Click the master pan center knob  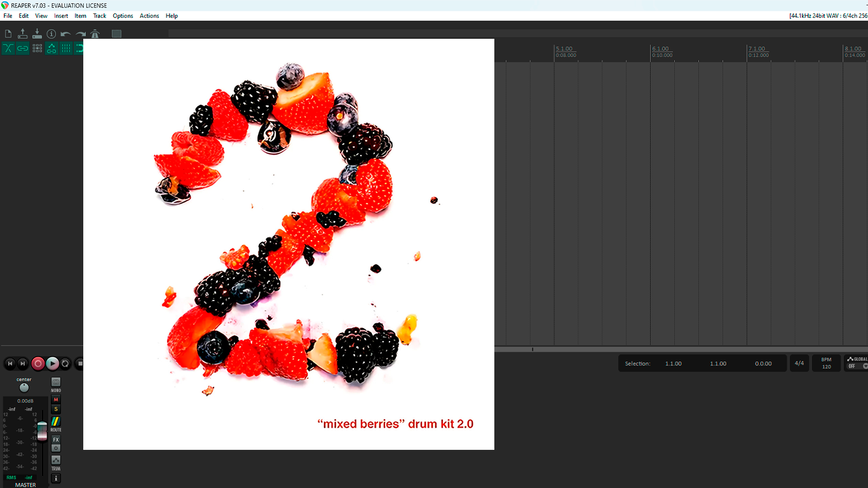point(24,388)
